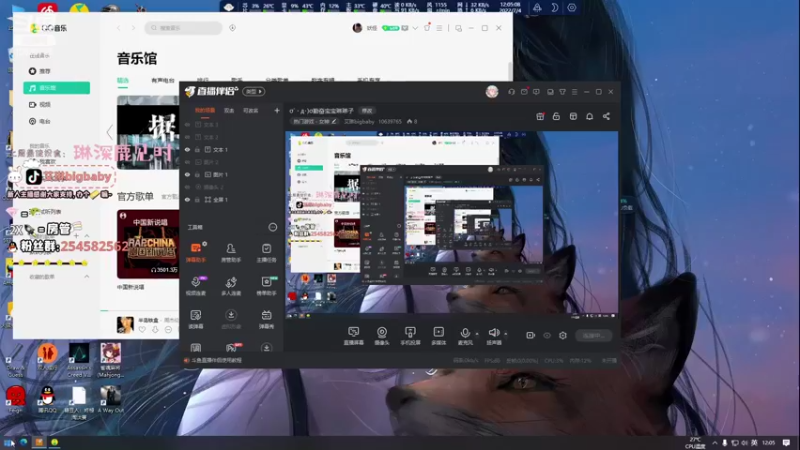Click the gift box icon with red dot
This screenshot has width=800, height=450.
pos(540,116)
